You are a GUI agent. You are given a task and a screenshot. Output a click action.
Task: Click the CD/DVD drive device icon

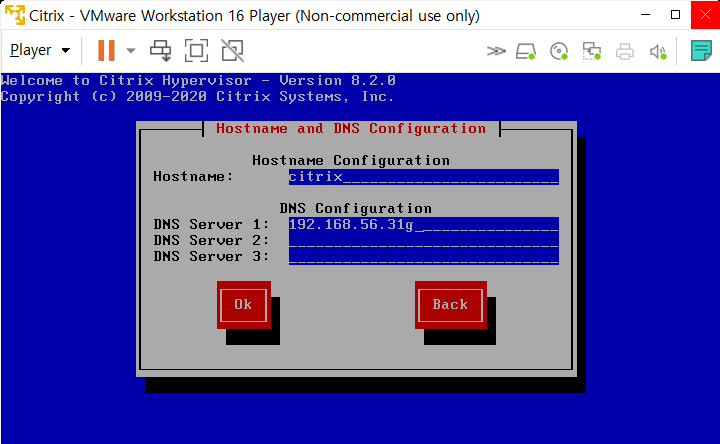coord(559,51)
